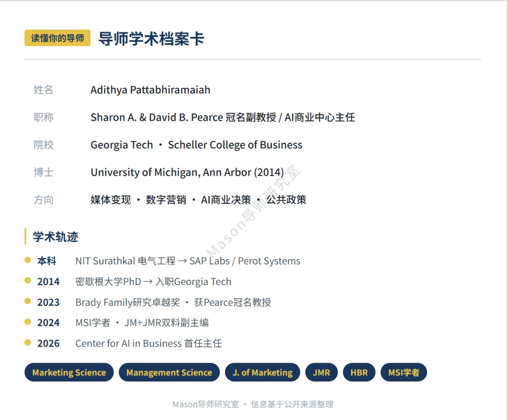Click the J. of Marketing tag
The height and width of the screenshot is (420, 507).
coord(262,373)
